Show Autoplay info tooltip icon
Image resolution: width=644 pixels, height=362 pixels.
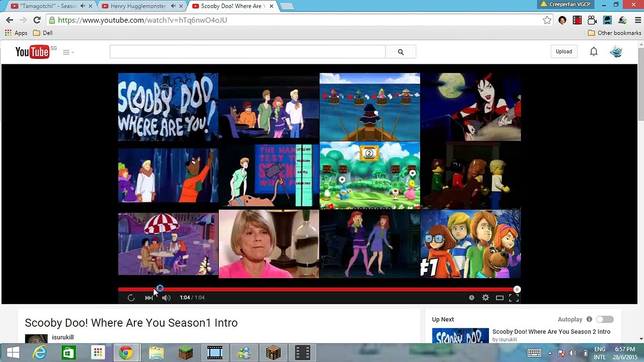(x=589, y=319)
